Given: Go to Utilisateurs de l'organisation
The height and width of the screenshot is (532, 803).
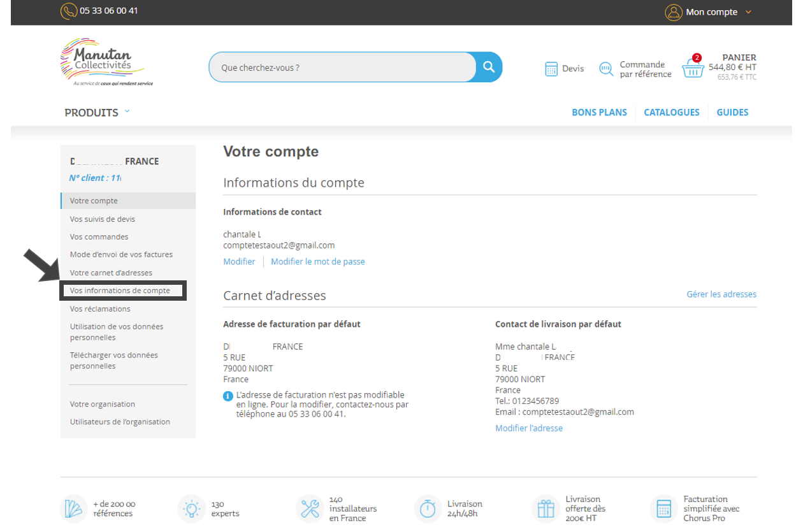Looking at the screenshot, I should pyautogui.click(x=120, y=422).
